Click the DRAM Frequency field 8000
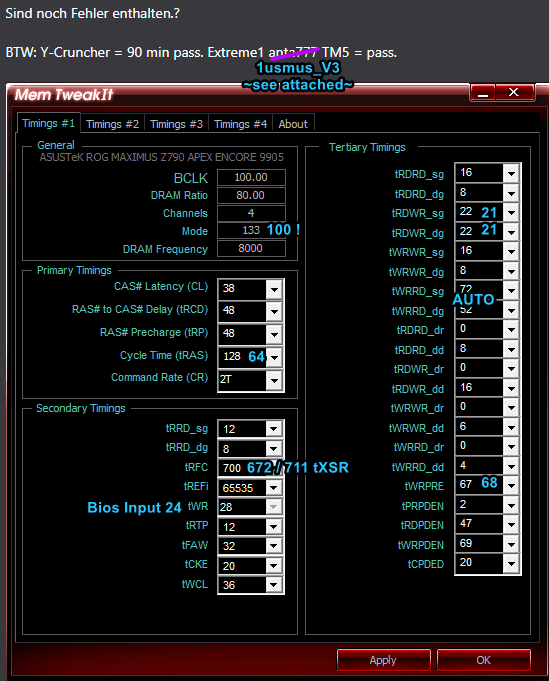 coord(251,248)
